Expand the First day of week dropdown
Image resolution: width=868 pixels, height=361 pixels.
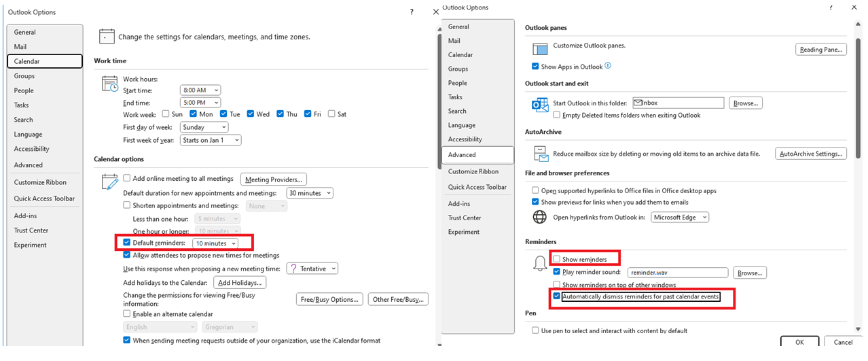[x=204, y=127]
